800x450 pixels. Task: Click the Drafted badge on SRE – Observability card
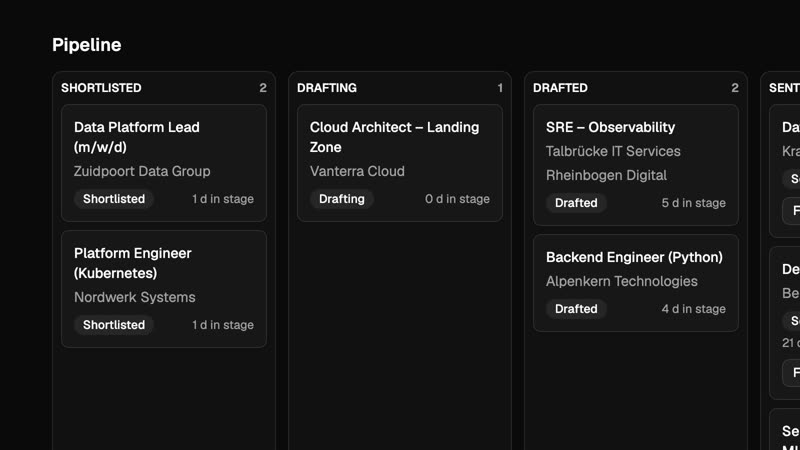tap(576, 203)
